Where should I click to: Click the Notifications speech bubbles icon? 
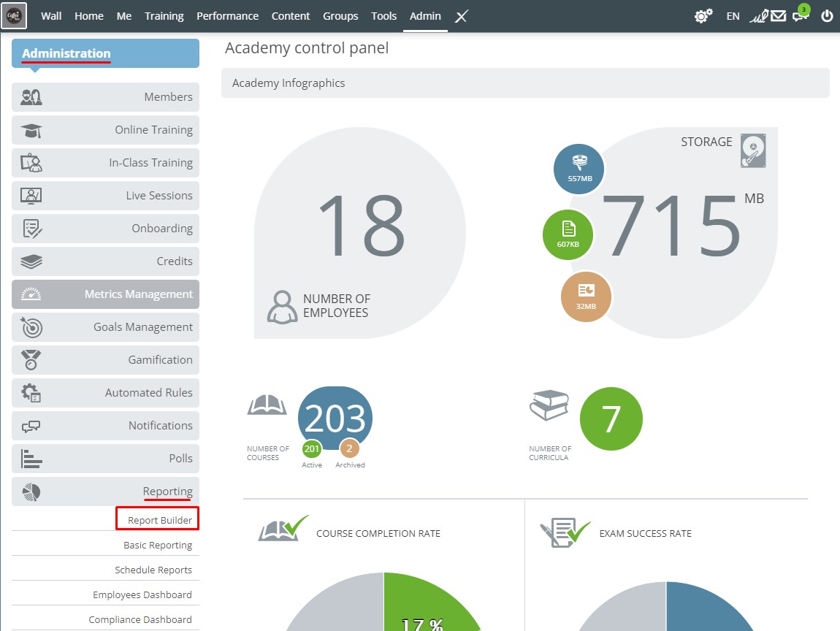pos(31,427)
